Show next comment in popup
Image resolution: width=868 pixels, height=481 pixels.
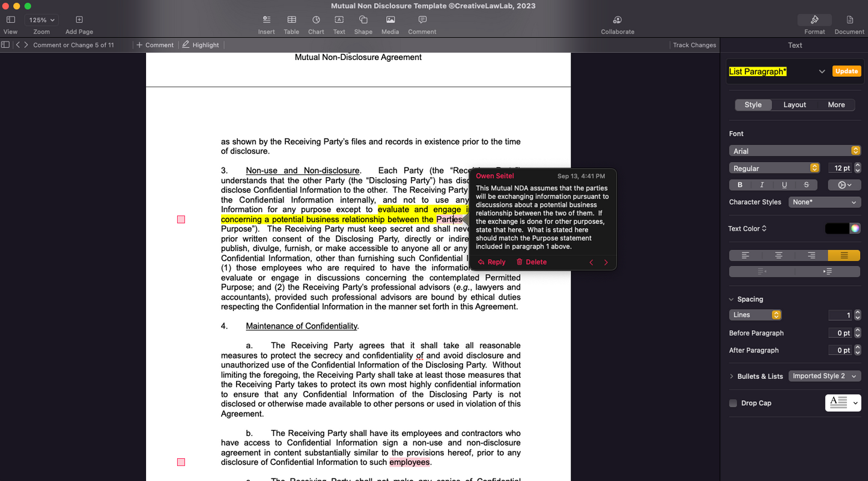pos(605,262)
